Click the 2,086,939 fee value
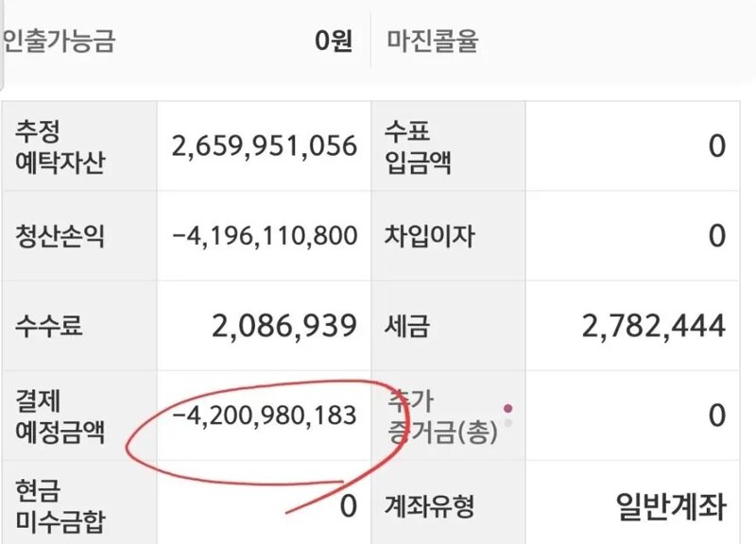Viewport: 756px width, 544px height. 283,327
